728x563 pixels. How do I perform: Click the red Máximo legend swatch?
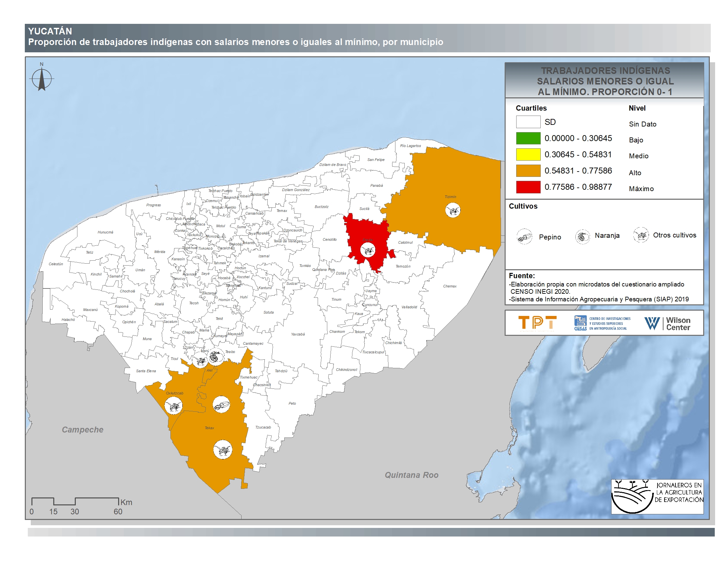click(528, 187)
